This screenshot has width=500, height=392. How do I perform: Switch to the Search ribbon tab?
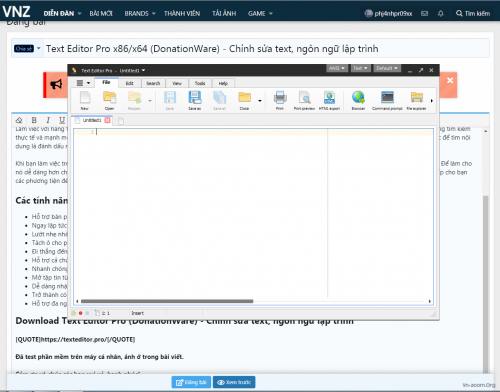[153, 83]
